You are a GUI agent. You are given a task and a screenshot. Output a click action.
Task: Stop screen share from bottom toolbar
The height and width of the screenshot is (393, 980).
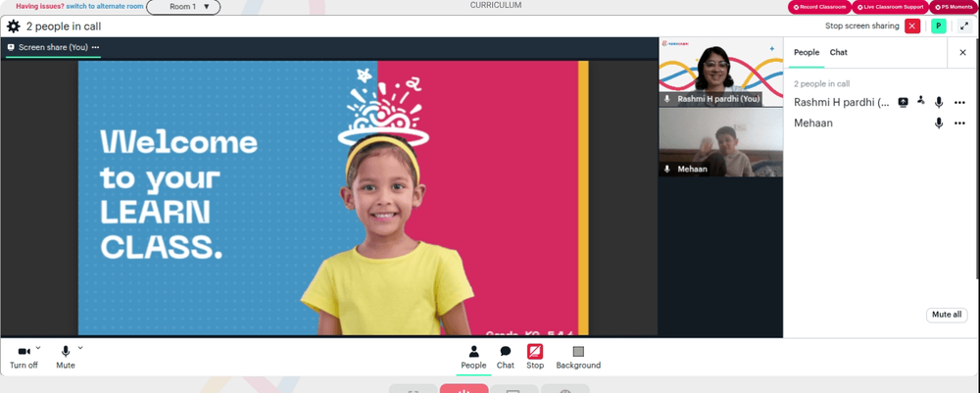click(535, 358)
